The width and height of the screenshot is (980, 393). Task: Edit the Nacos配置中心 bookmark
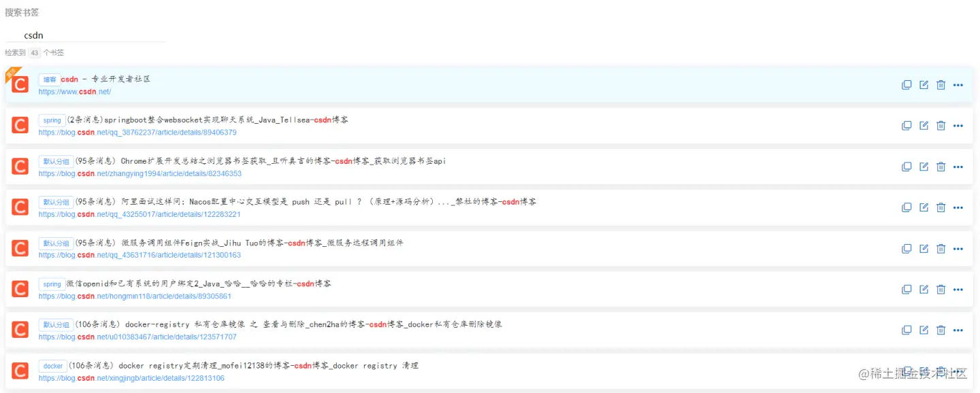[x=924, y=207]
